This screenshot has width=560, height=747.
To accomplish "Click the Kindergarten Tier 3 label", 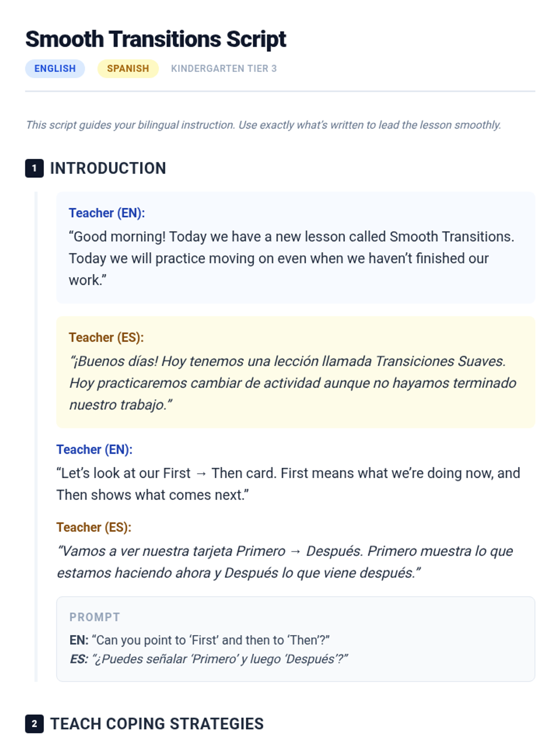I will (224, 69).
